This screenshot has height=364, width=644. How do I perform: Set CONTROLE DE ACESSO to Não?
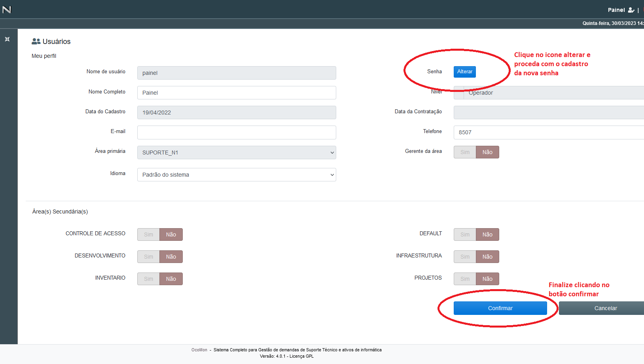pos(171,234)
